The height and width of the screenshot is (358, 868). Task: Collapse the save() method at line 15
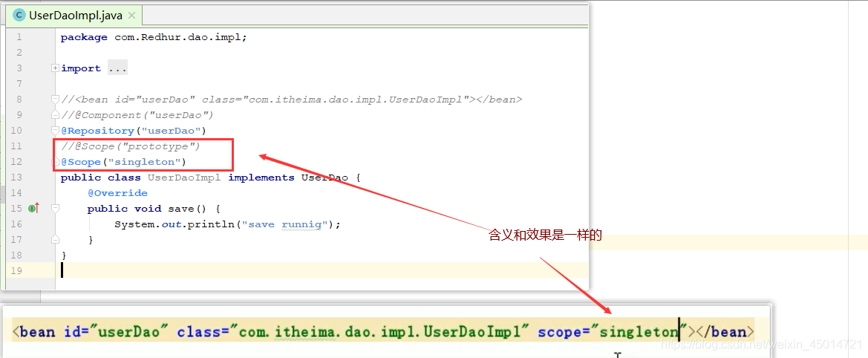pyautogui.click(x=55, y=209)
